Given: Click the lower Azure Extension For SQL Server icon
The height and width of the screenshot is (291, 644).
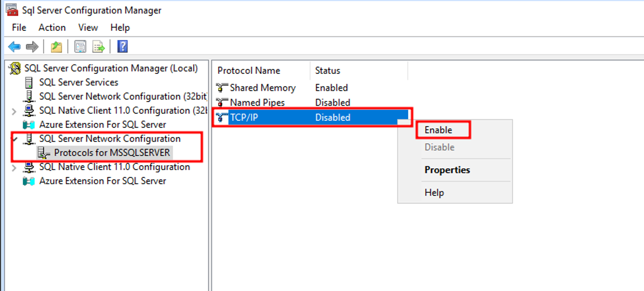Looking at the screenshot, I should (29, 181).
